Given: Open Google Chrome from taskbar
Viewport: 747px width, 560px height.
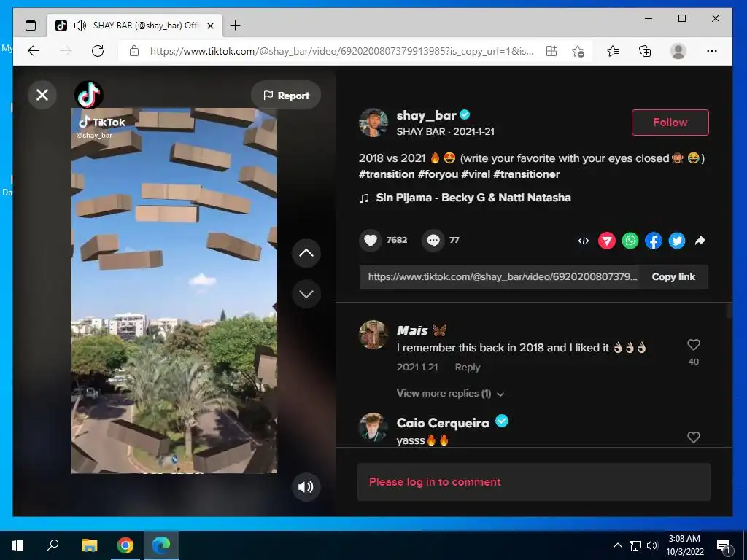Looking at the screenshot, I should coord(125,545).
